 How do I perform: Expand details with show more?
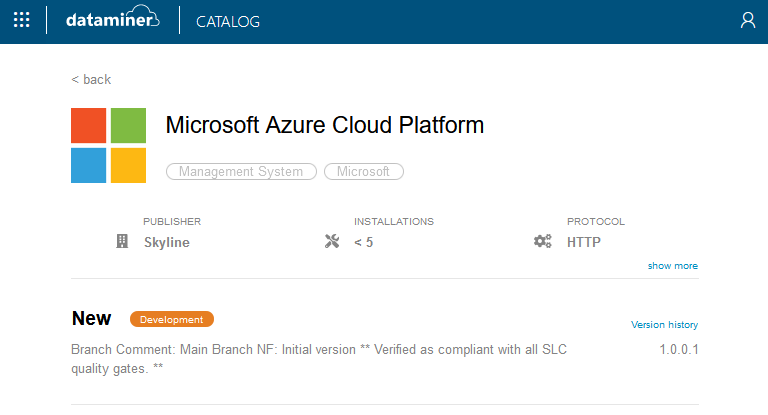click(x=672, y=266)
